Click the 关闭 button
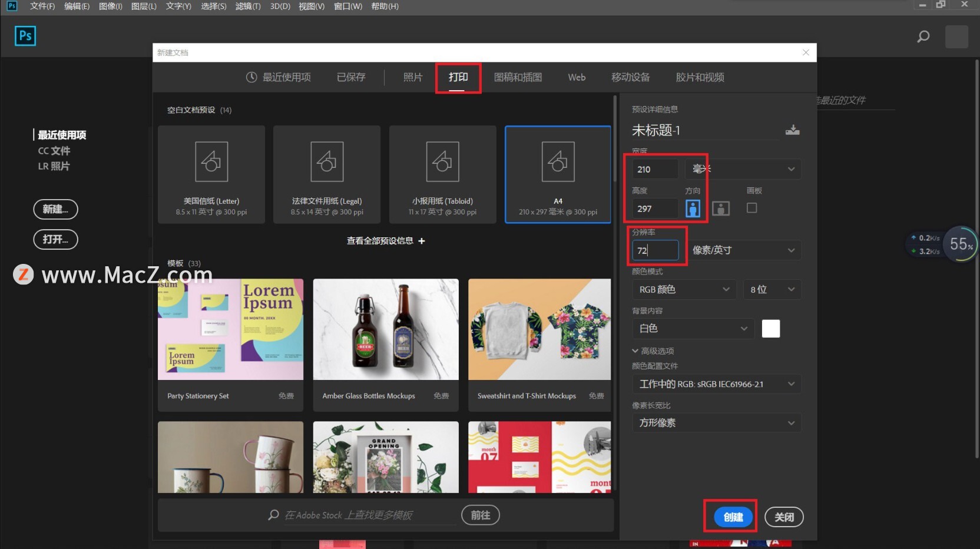Screen dimensions: 980x549 pos(784,517)
